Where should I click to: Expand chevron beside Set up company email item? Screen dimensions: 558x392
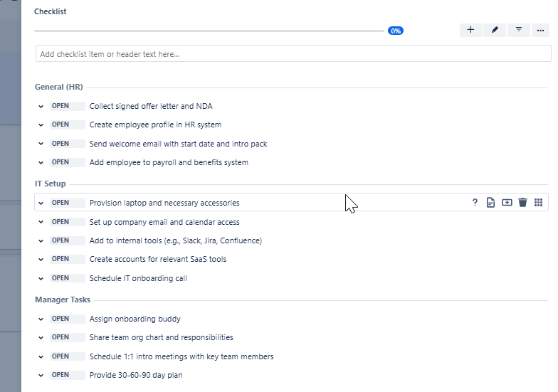pos(41,222)
